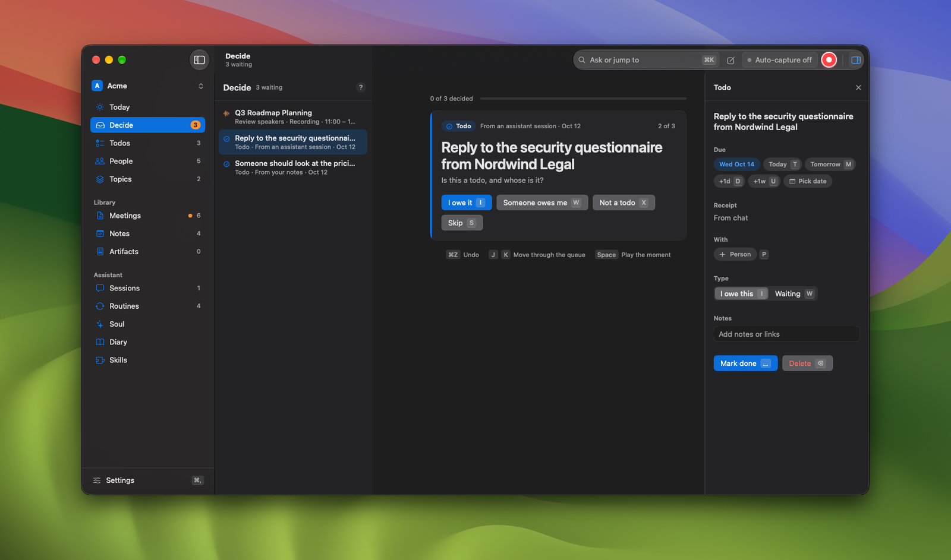Open Settings at the sidebar bottom

pyautogui.click(x=147, y=480)
